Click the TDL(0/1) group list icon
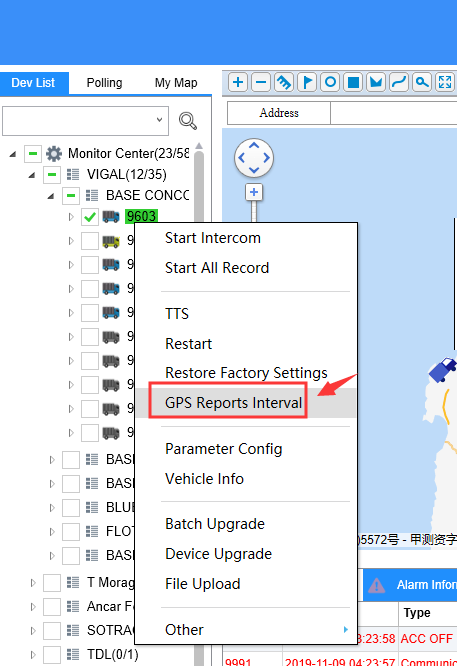 [x=73, y=655]
